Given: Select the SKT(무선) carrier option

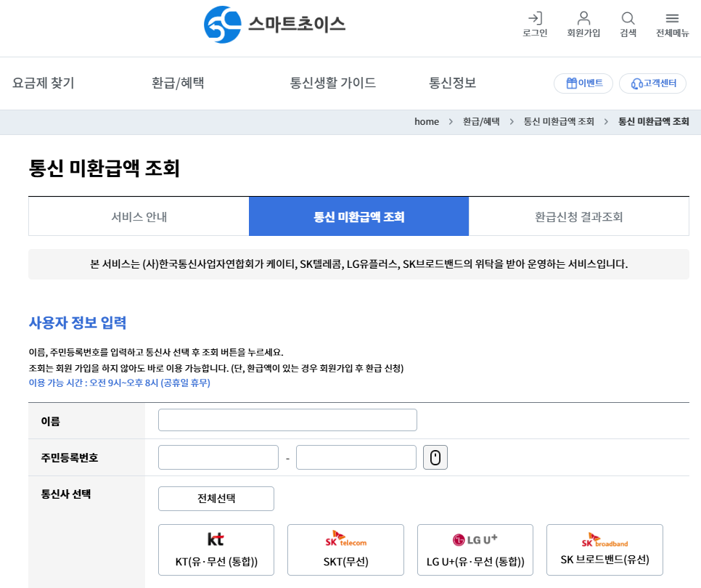Looking at the screenshot, I should click(x=345, y=549).
